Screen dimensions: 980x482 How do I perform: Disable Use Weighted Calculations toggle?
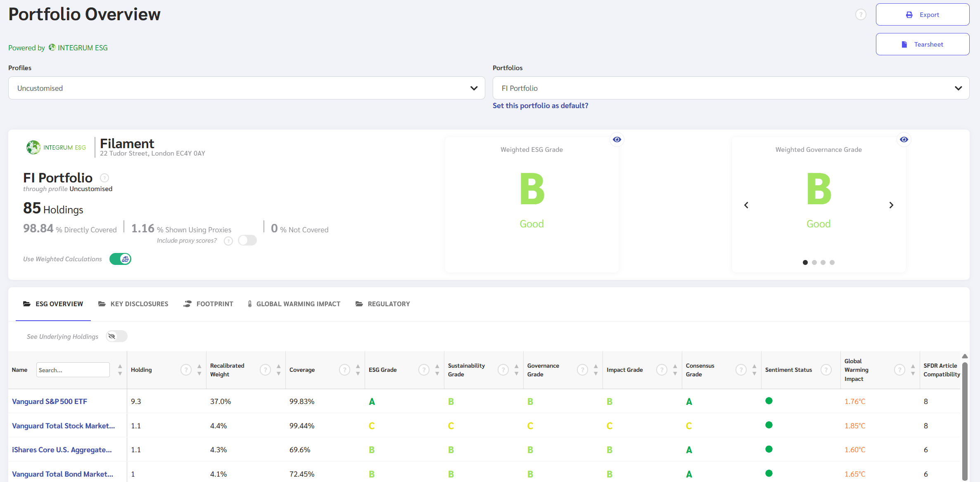click(x=120, y=259)
